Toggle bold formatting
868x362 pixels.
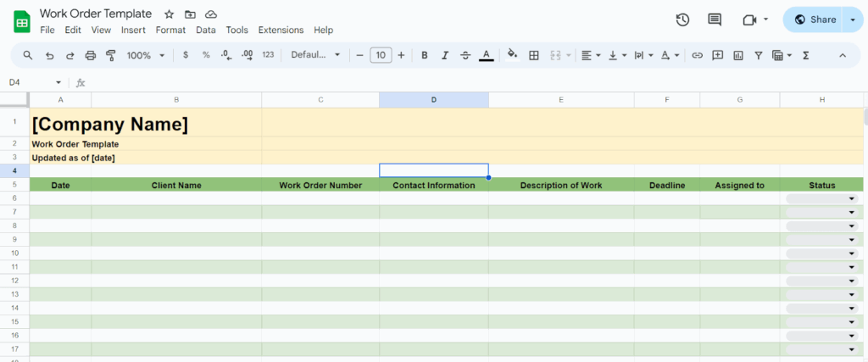pos(425,55)
